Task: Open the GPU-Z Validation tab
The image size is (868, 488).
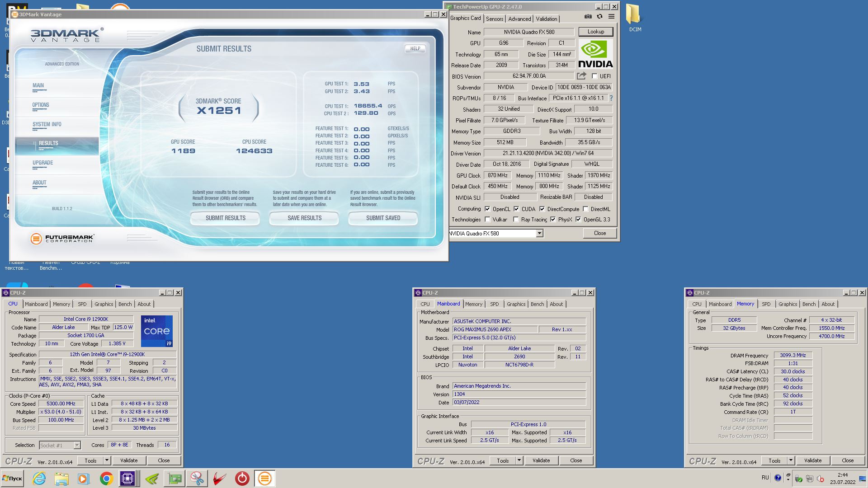Action: [546, 19]
